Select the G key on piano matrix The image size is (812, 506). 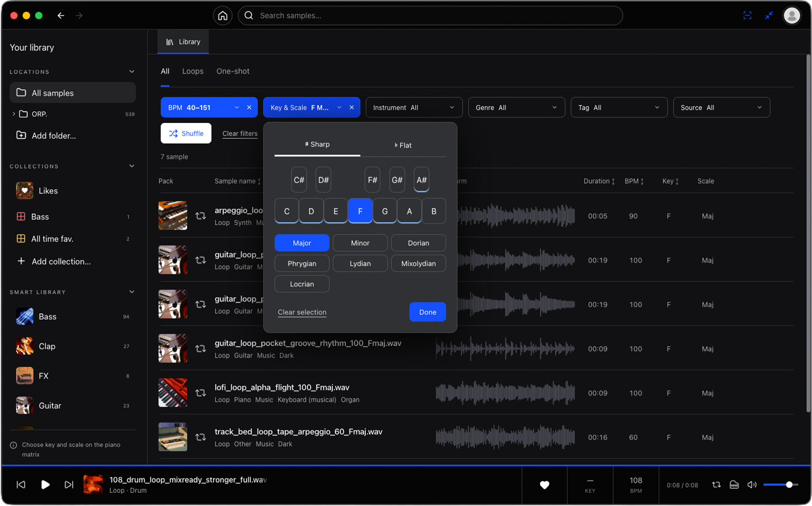click(x=385, y=211)
